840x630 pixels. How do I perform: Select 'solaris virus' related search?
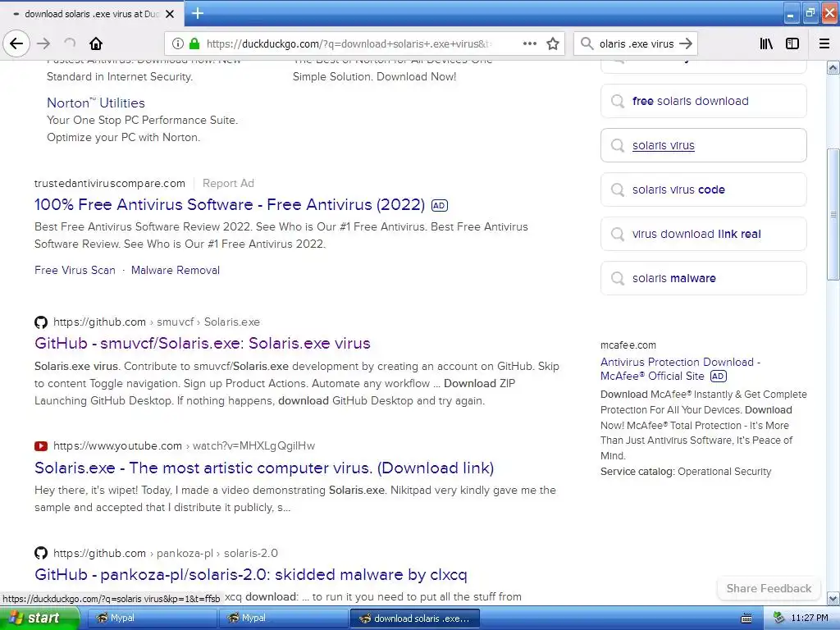pyautogui.click(x=703, y=145)
